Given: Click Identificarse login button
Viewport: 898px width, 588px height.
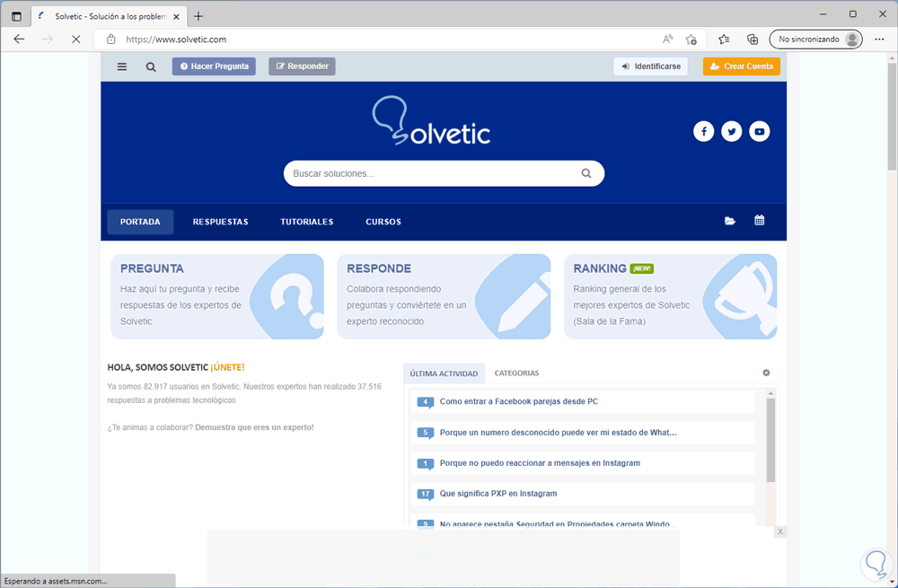Looking at the screenshot, I should click(x=650, y=66).
